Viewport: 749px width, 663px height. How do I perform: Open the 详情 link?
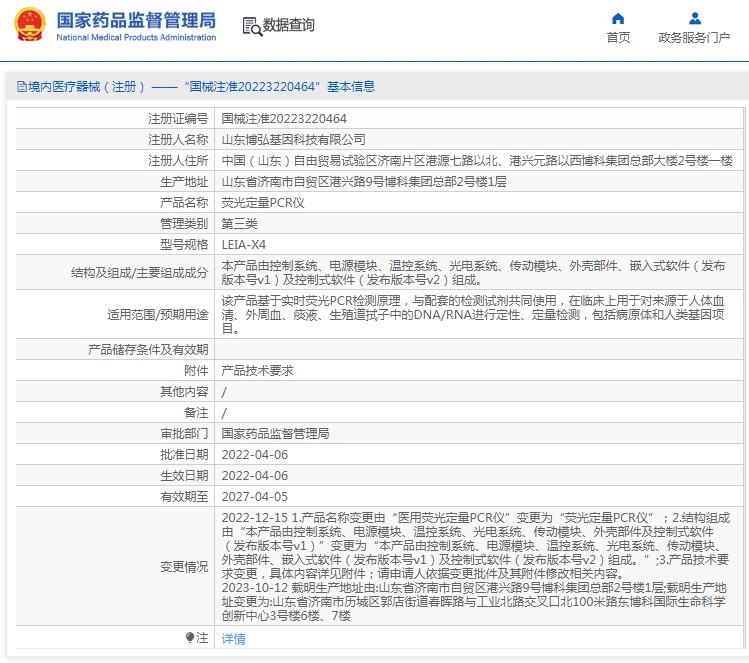pyautogui.click(x=233, y=639)
